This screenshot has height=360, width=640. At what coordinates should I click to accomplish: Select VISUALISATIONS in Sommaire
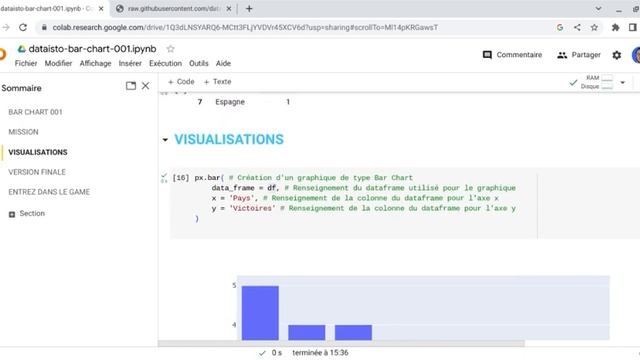[38, 152]
